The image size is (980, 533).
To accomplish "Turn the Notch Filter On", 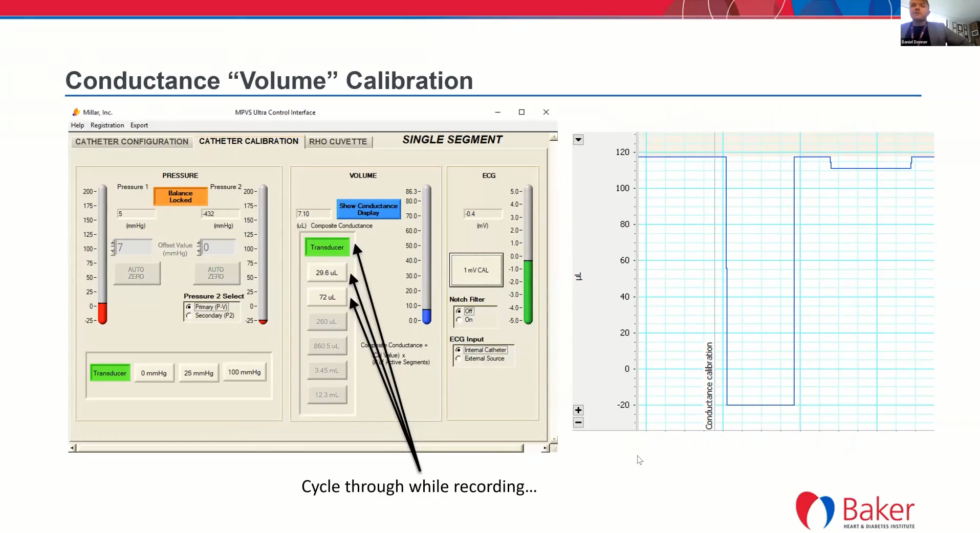I will [x=459, y=320].
